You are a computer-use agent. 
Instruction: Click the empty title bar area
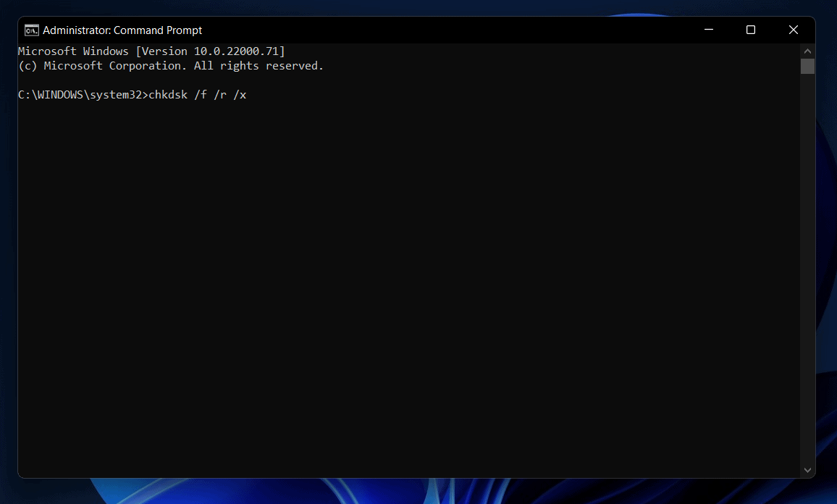click(434, 30)
